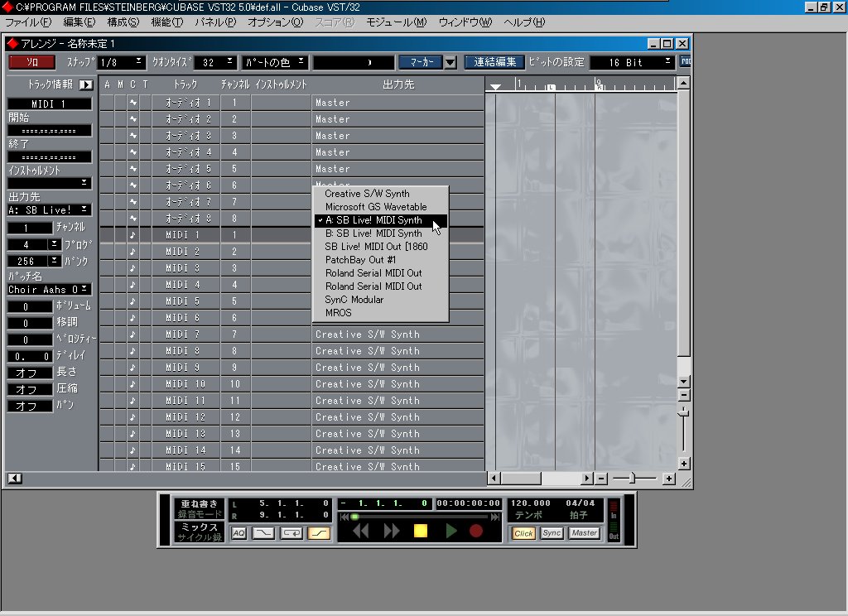
Task: Toggle the Cycle loop button in transport
Action: pyautogui.click(x=291, y=533)
